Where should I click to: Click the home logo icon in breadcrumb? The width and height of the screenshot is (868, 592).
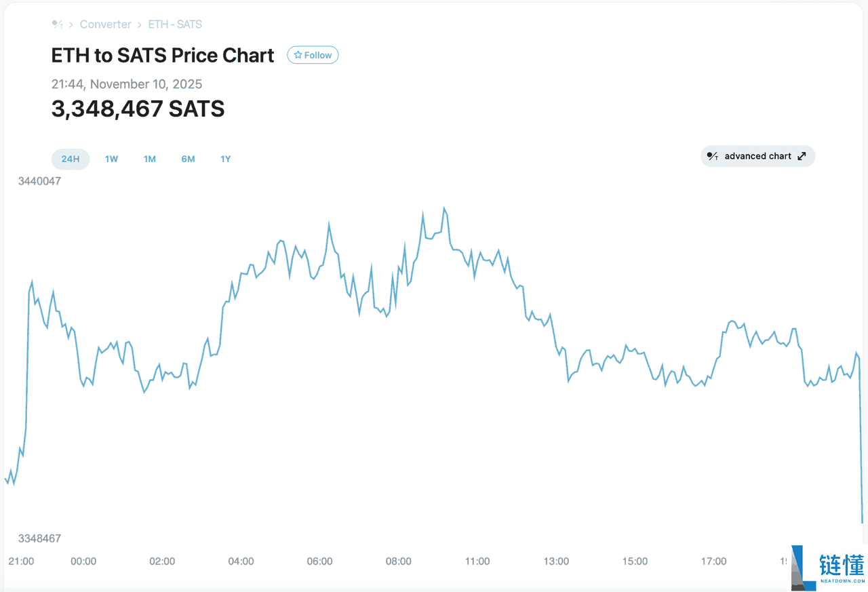pos(57,24)
